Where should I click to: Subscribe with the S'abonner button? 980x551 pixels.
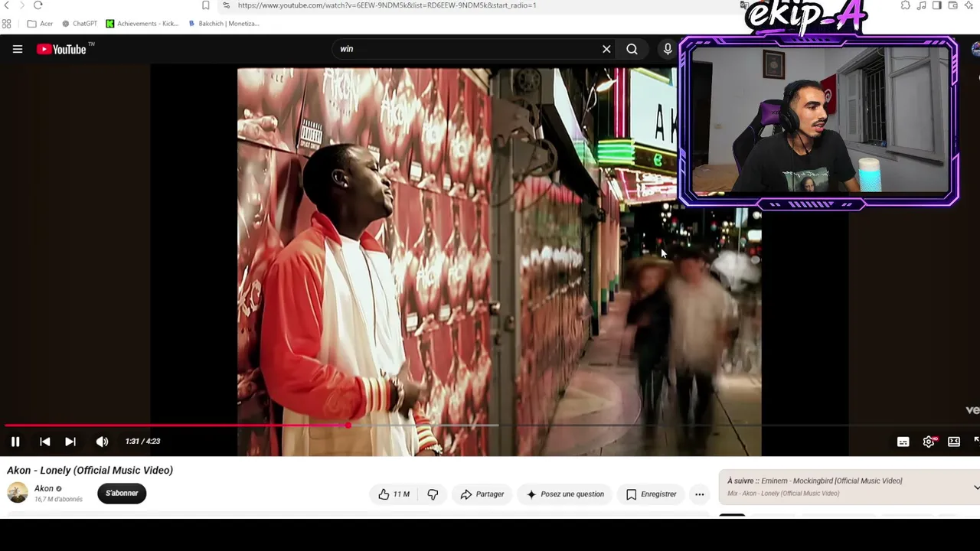point(122,494)
